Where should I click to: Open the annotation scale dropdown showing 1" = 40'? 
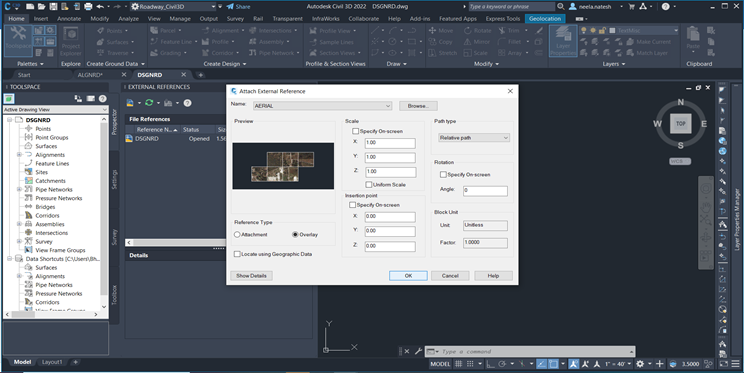617,364
